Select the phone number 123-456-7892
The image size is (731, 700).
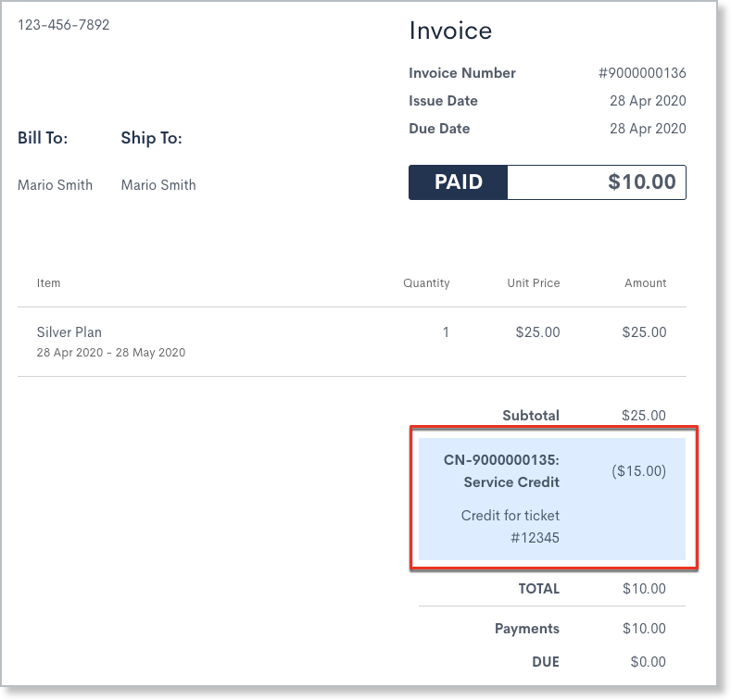(x=64, y=25)
